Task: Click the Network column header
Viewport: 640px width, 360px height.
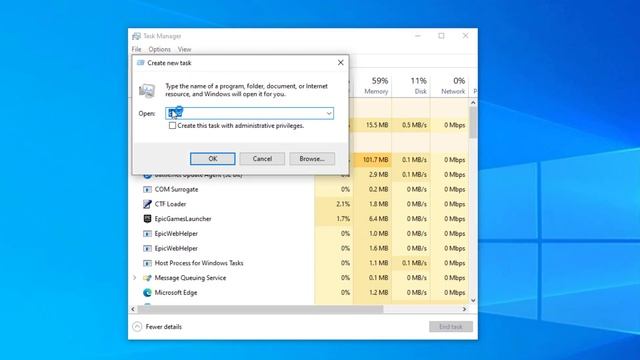Action: click(x=449, y=86)
